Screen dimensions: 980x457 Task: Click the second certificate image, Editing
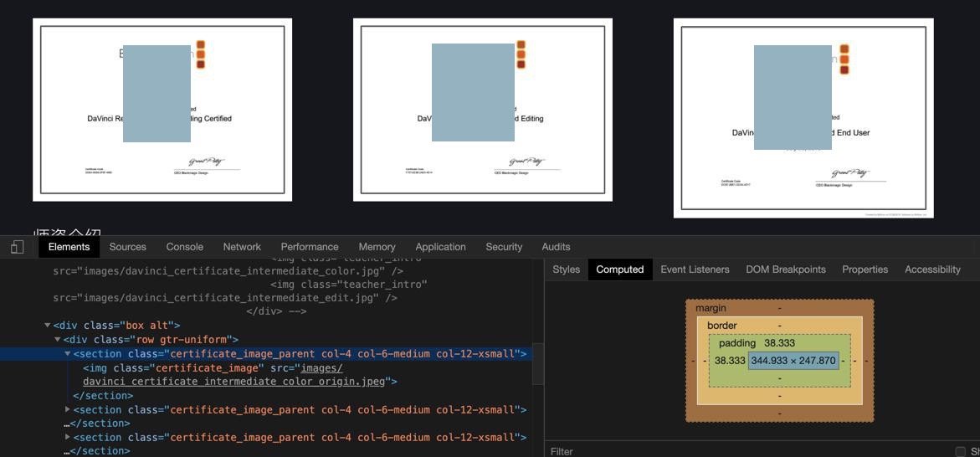(483, 110)
